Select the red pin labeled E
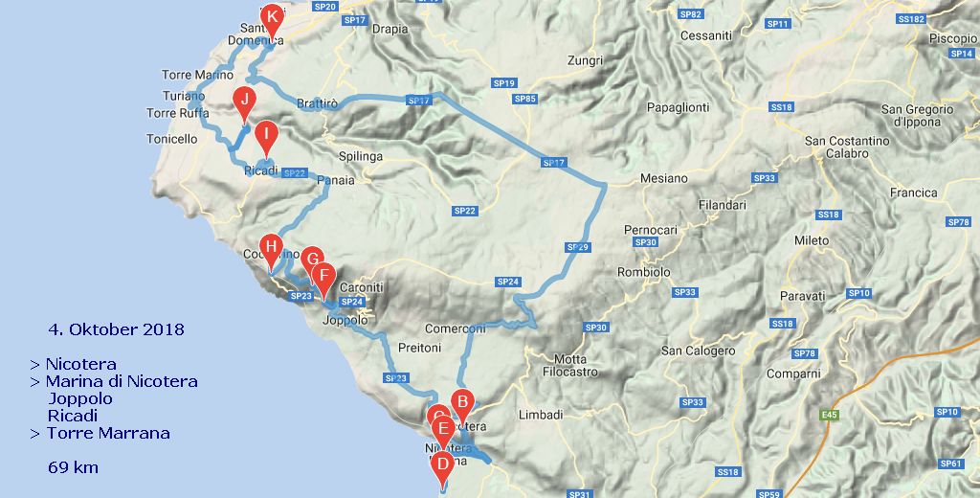Screen dimensions: 980x498 [x=443, y=432]
